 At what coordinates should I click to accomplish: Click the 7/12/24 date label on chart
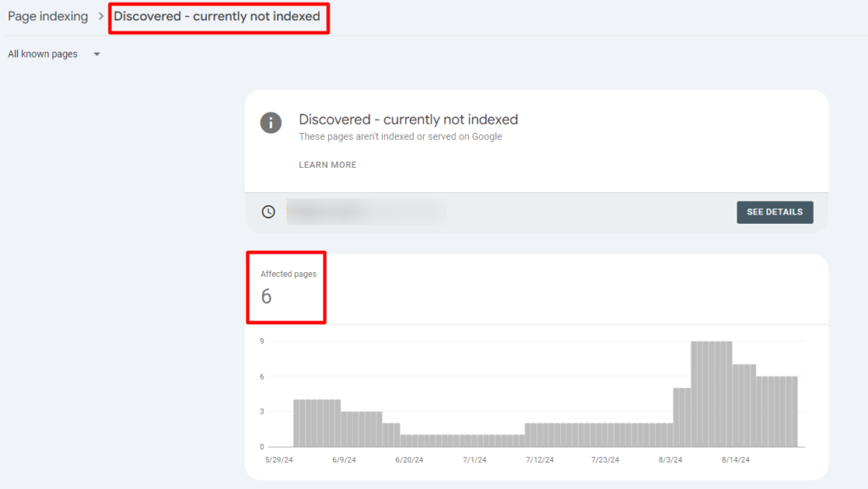pos(540,459)
